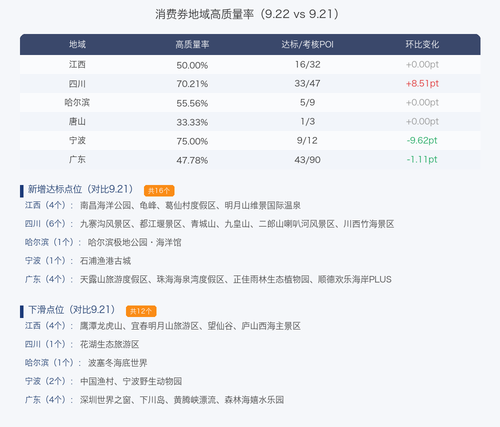Click the 高质量率 column header
Viewport: 500px width, 427px height.
pyautogui.click(x=192, y=44)
